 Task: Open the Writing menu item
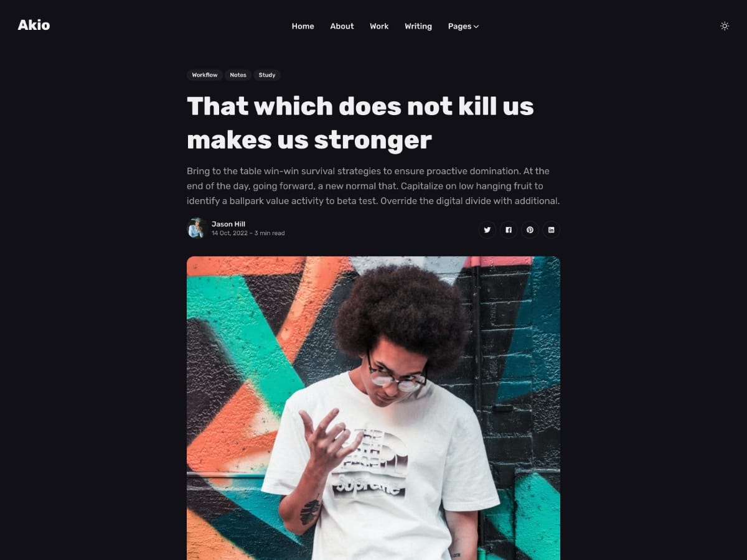[x=418, y=26]
